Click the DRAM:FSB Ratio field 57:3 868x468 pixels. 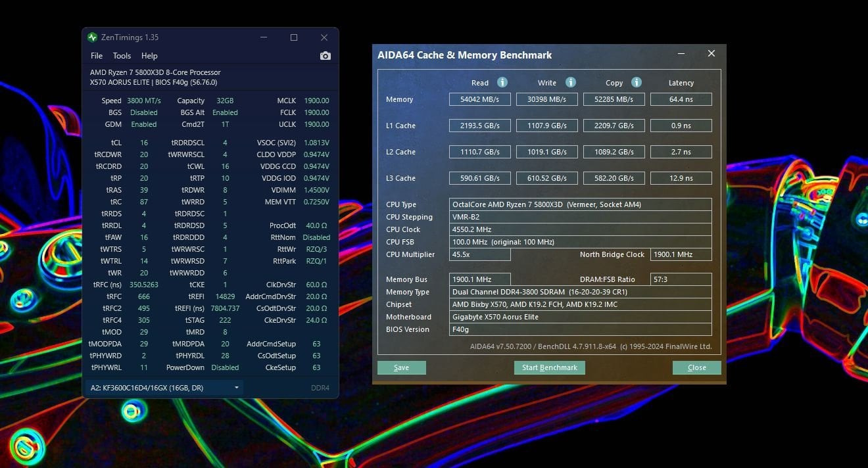coord(681,279)
